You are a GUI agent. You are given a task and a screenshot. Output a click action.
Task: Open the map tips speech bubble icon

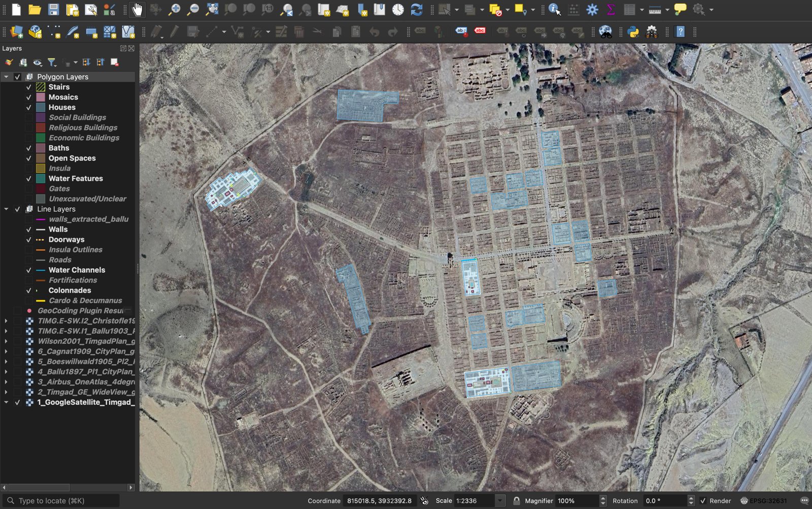pos(680,10)
